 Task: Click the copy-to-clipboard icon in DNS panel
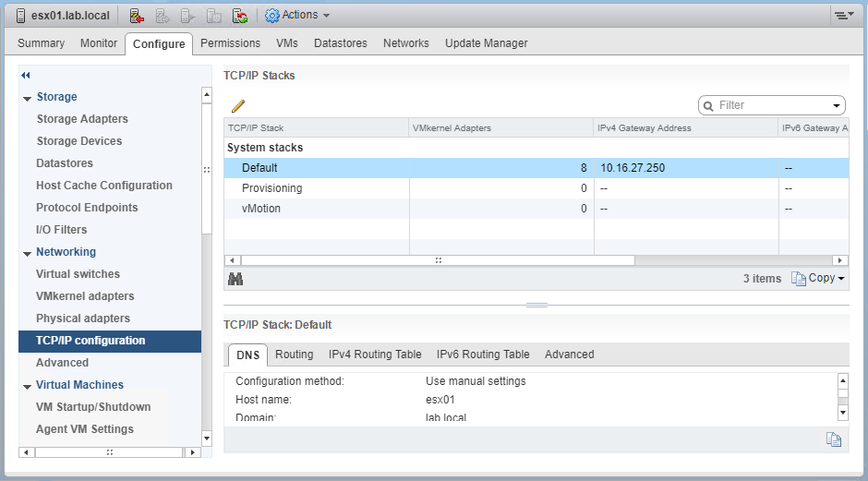coord(834,440)
